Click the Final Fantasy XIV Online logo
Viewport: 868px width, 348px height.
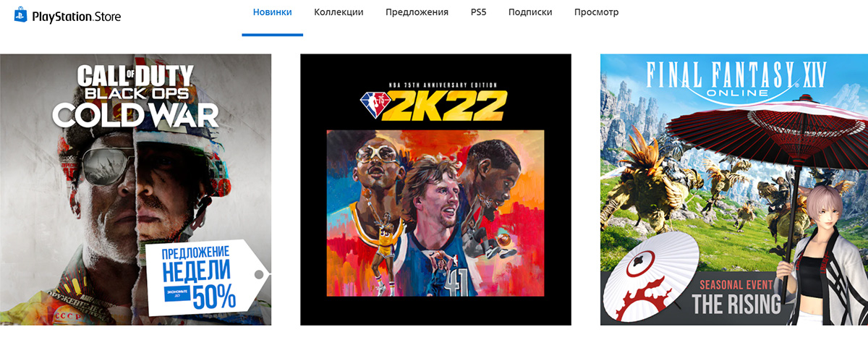[734, 82]
